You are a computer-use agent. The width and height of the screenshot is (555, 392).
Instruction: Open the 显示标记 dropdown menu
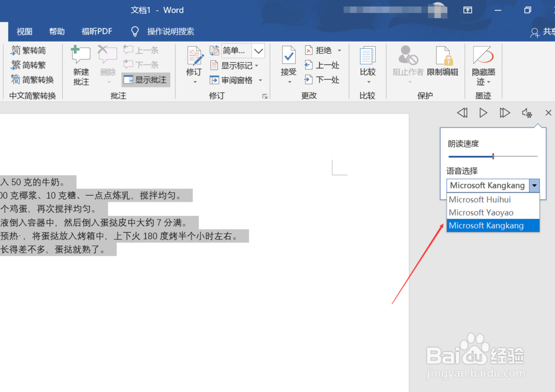click(x=234, y=66)
